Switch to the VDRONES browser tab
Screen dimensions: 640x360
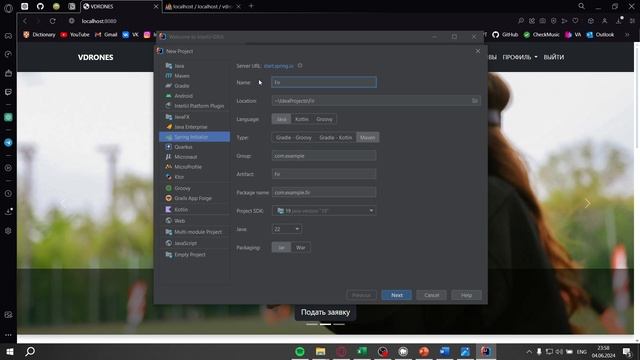120,7
